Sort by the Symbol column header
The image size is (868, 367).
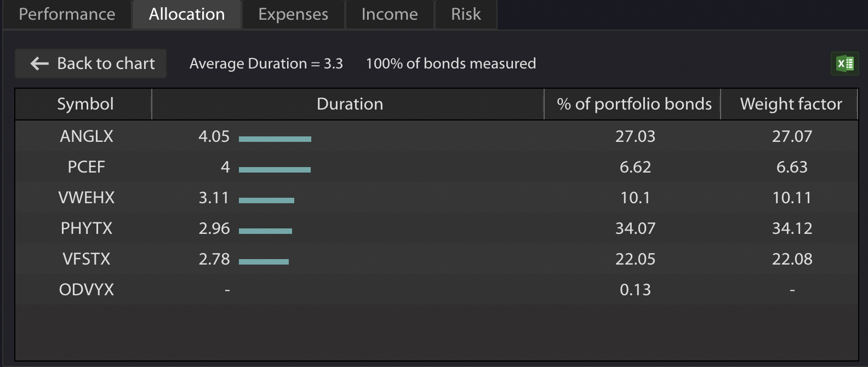click(x=85, y=104)
